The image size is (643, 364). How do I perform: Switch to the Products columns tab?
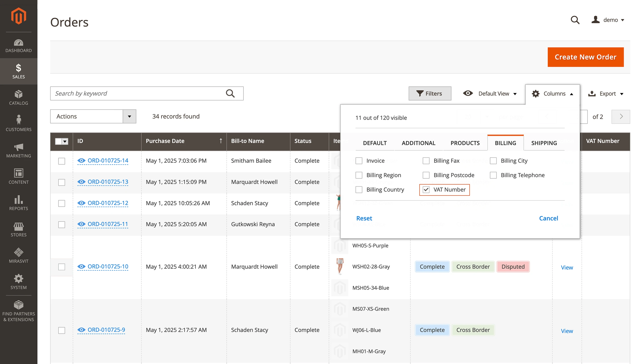(x=465, y=143)
